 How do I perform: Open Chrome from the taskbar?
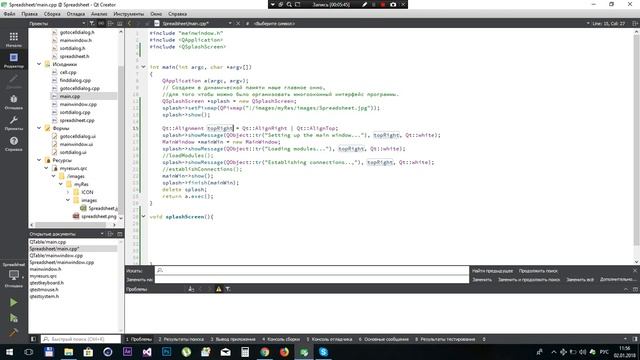264,352
